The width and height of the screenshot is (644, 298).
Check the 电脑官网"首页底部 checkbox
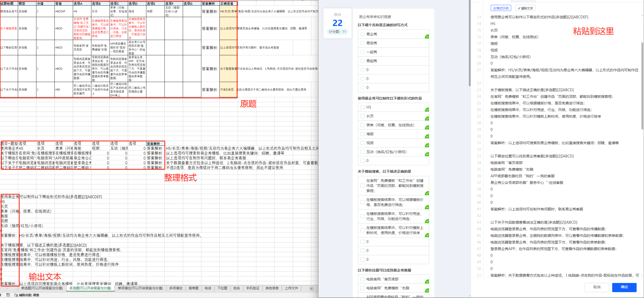click(362, 279)
